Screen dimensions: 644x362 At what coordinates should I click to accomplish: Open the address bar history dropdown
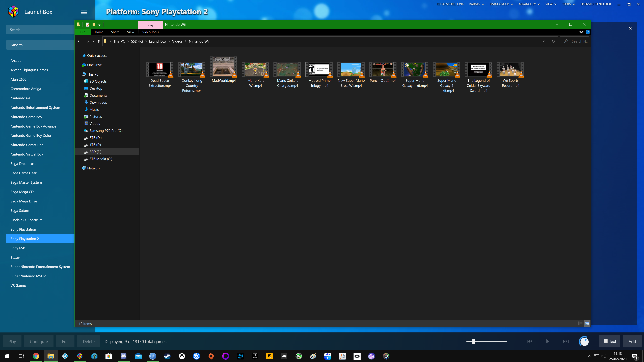coord(544,41)
